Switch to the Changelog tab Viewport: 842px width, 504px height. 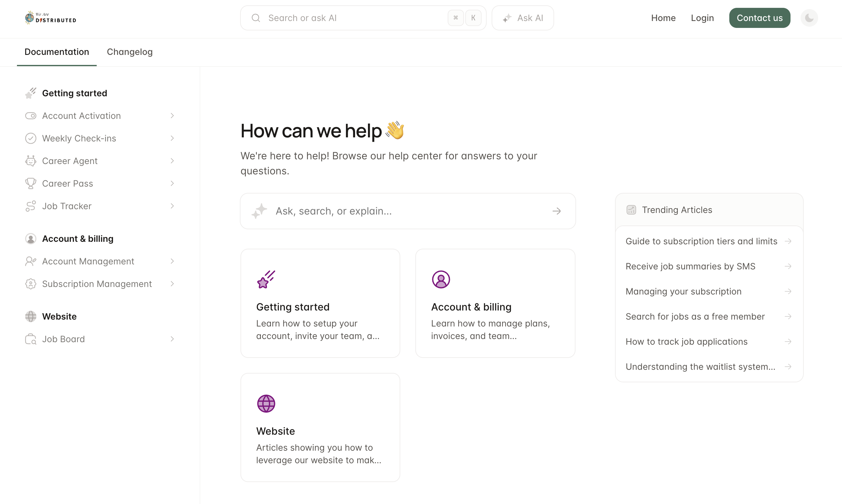[x=130, y=52]
